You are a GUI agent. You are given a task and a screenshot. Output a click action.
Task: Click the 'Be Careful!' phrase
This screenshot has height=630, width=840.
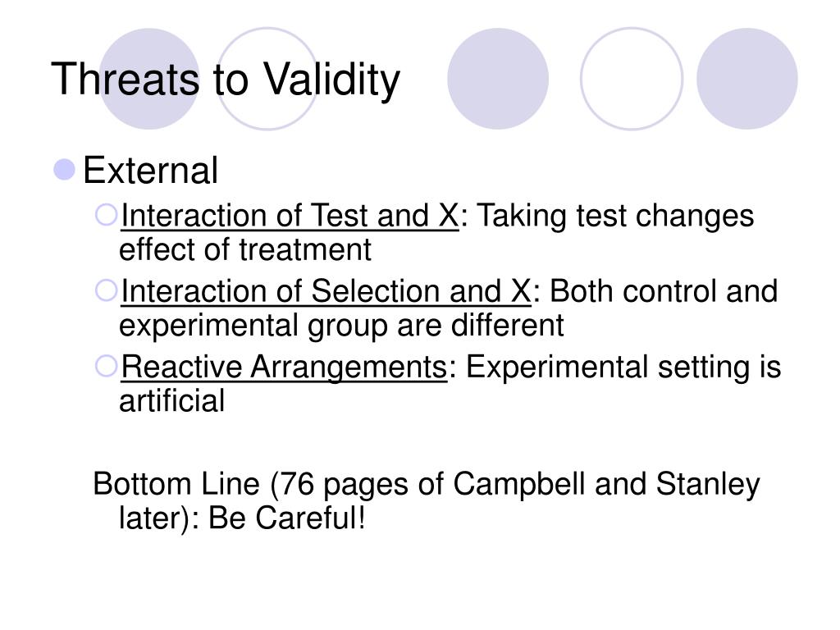[x=286, y=518]
